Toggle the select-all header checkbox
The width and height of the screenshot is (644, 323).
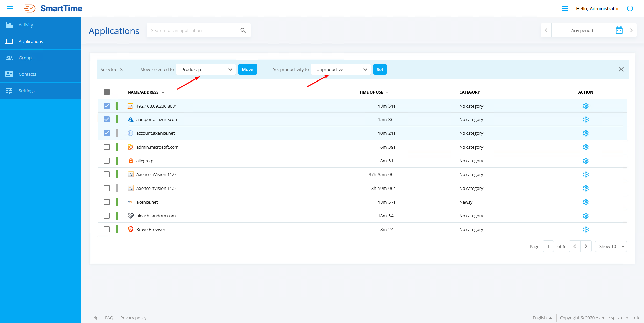pyautogui.click(x=107, y=92)
